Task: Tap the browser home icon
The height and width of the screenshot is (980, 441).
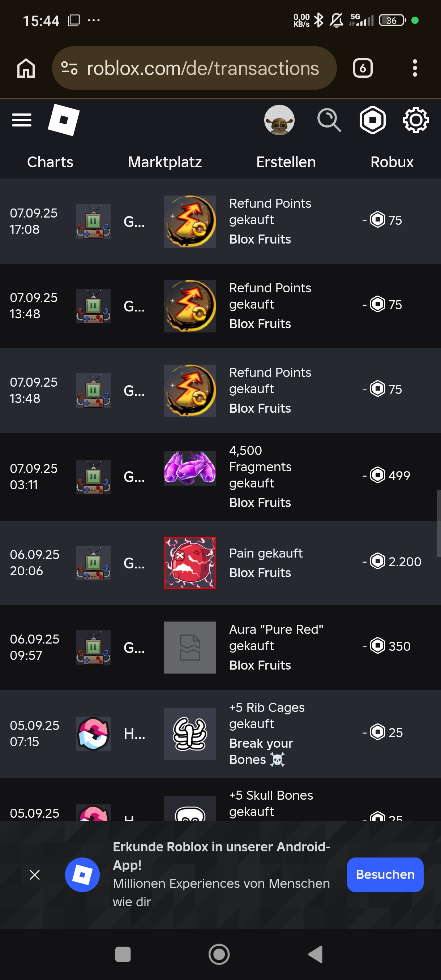Action: (x=26, y=69)
